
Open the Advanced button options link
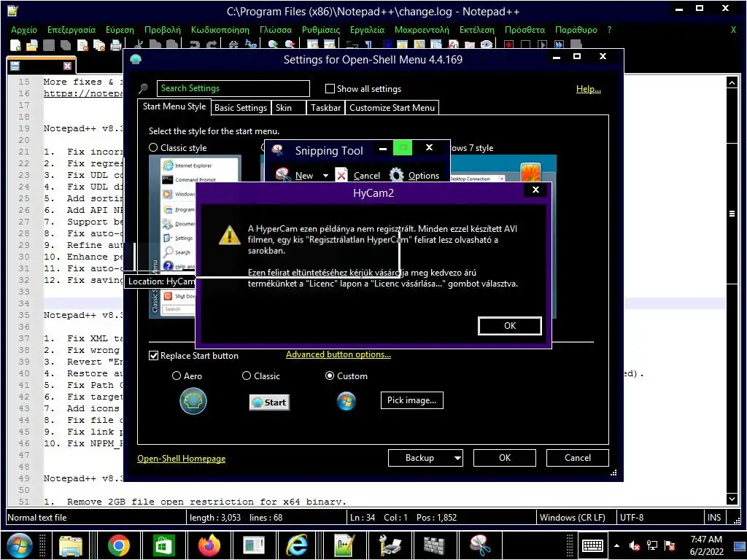[338, 354]
